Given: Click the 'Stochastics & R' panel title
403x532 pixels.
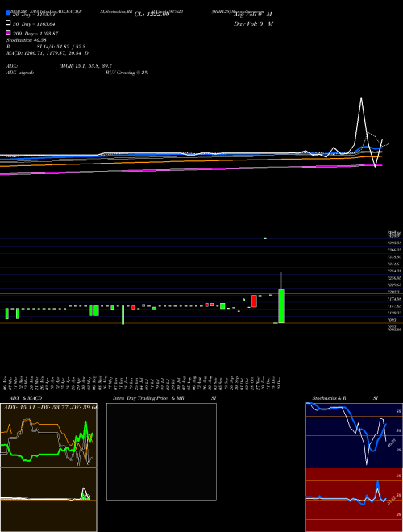Looking at the screenshot, I should (329, 398).
